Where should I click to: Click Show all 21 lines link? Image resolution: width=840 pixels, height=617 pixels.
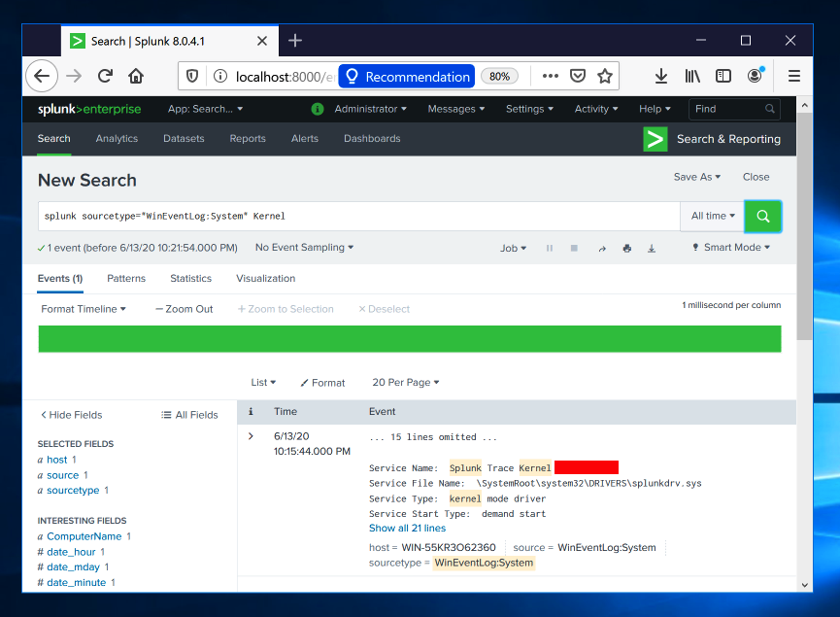click(407, 529)
